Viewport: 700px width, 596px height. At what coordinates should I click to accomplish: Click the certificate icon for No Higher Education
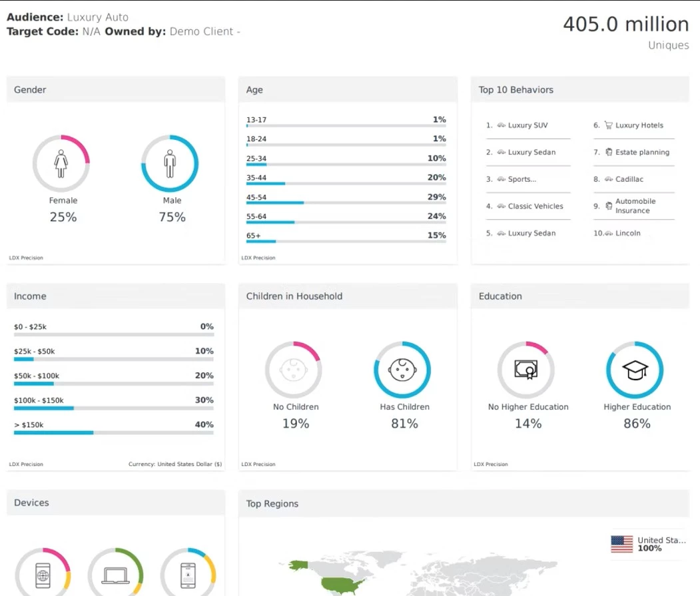click(526, 370)
